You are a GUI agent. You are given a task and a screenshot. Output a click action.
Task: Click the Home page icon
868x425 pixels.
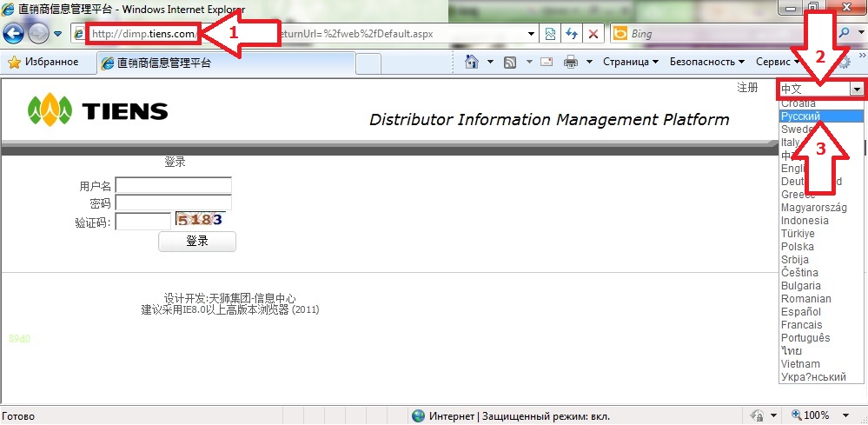[472, 62]
